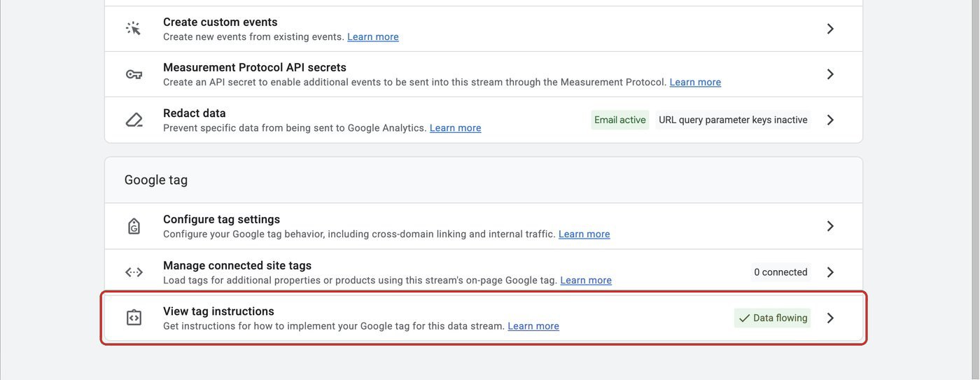Open View tag instructions chevron arrow
Screen dimensions: 980x380
pos(830,318)
